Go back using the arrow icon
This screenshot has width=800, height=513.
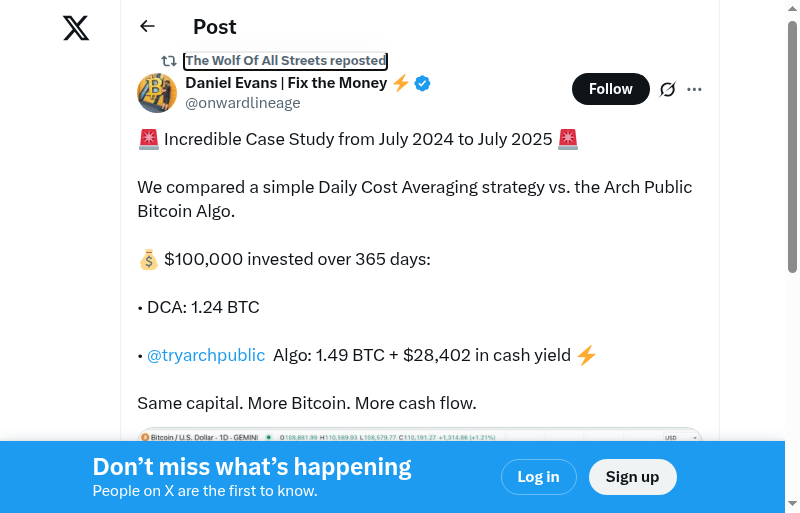pyautogui.click(x=148, y=27)
